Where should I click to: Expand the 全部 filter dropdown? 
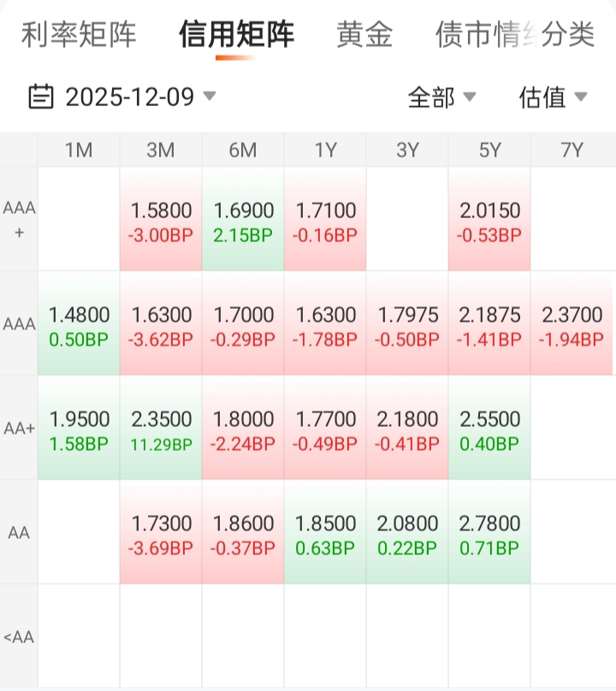tap(441, 97)
